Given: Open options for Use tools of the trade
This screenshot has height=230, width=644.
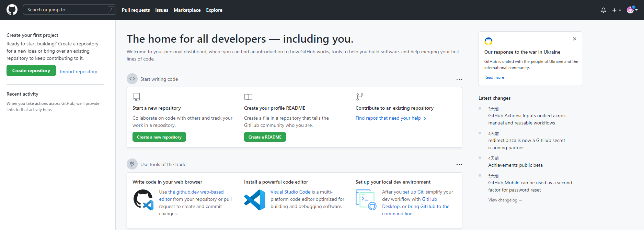Looking at the screenshot, I should point(459,165).
